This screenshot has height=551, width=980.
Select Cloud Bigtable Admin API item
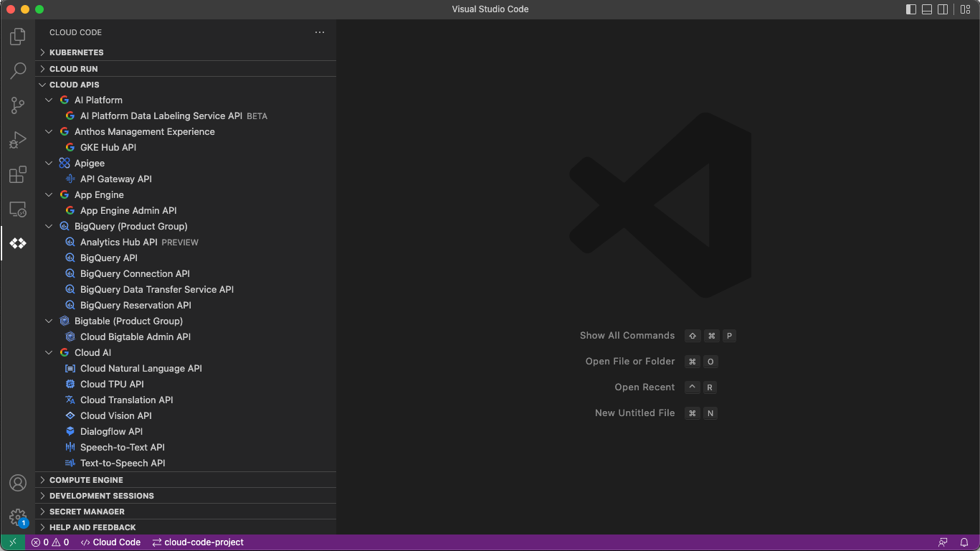pos(186,336)
